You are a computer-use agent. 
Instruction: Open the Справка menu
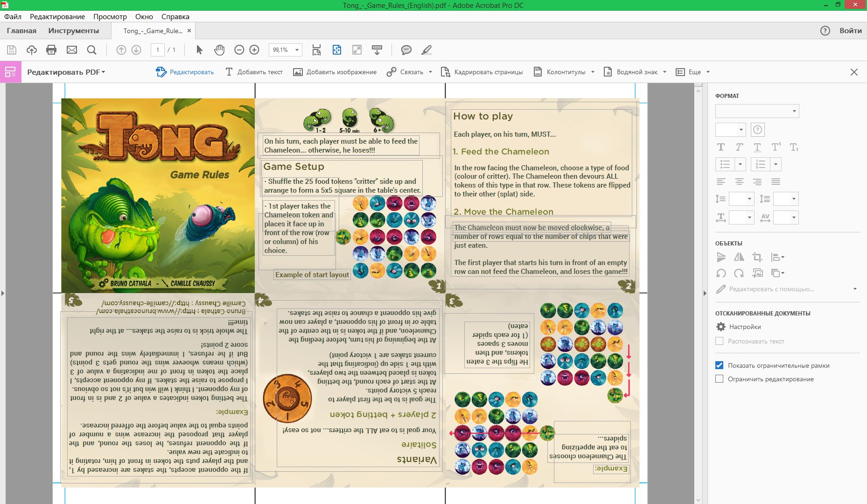tap(175, 16)
